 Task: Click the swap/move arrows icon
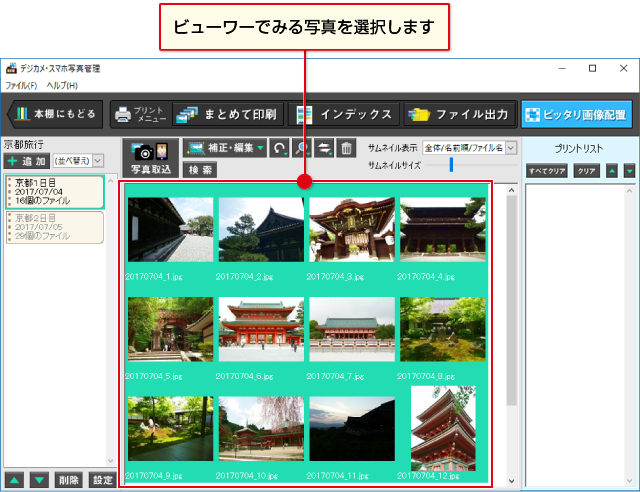324,148
